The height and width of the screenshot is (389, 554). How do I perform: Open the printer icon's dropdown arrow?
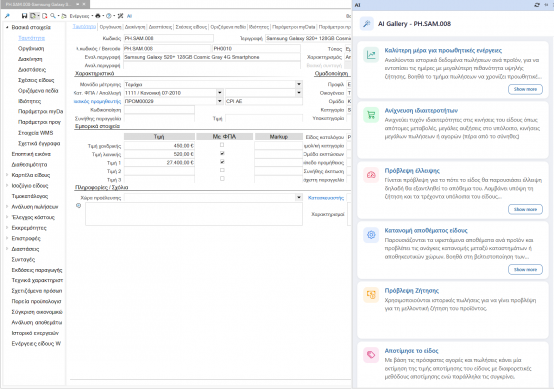point(103,16)
